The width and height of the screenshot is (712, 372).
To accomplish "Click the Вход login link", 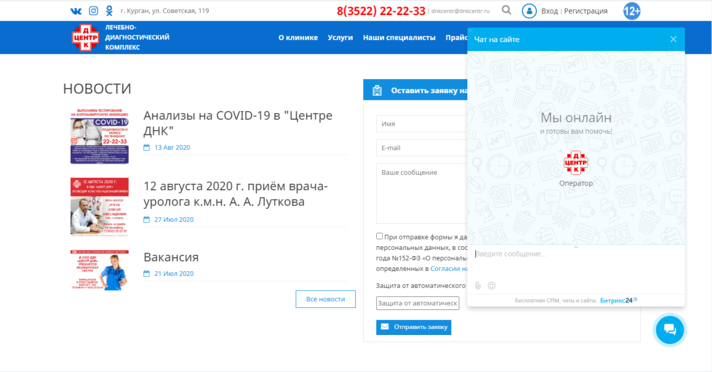I will [x=549, y=11].
